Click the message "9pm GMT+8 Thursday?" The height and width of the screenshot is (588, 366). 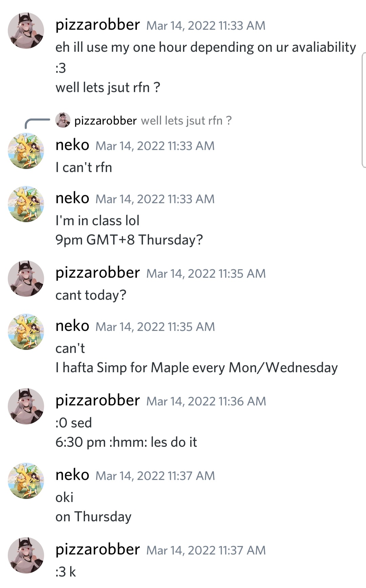(x=129, y=240)
